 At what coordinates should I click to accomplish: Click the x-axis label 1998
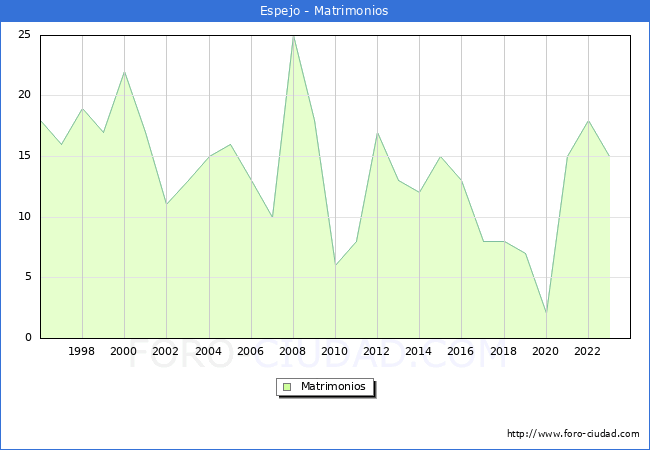click(x=81, y=351)
